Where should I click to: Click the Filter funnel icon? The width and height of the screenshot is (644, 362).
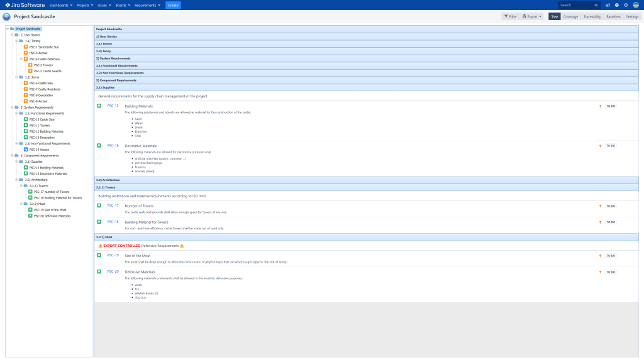point(507,16)
